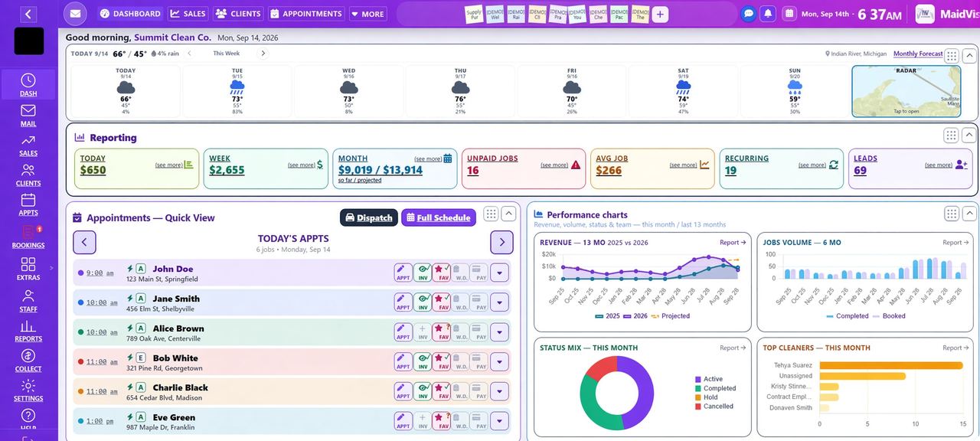
Task: Click the Dispatch button
Action: coord(369,217)
